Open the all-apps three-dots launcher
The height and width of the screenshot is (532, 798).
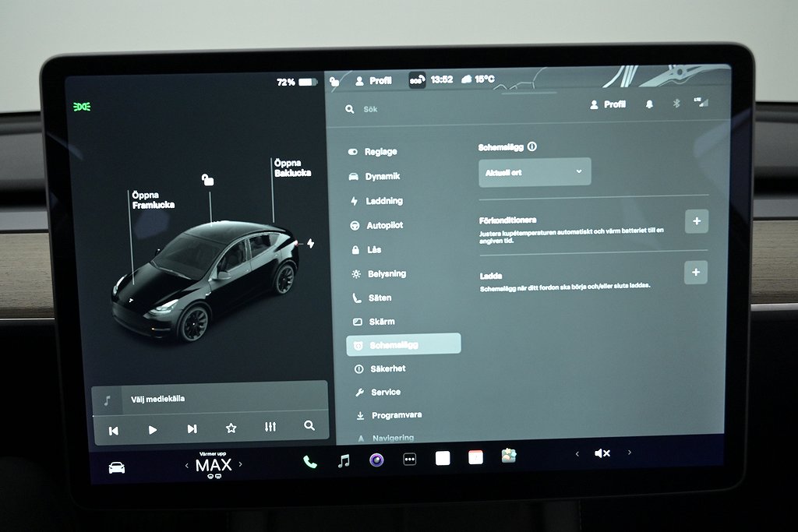click(x=410, y=460)
